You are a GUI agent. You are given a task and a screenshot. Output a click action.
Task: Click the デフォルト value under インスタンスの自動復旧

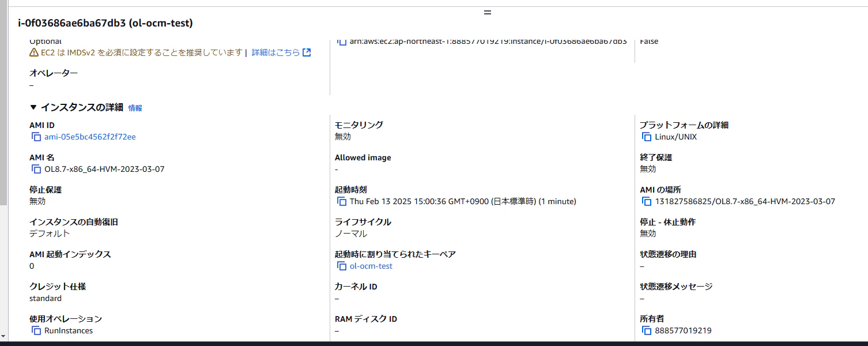[x=50, y=234]
